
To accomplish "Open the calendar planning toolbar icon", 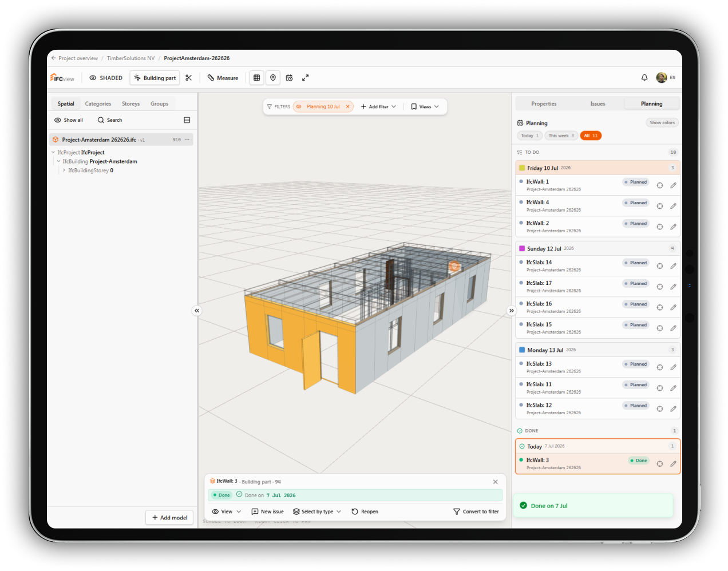I will point(289,78).
